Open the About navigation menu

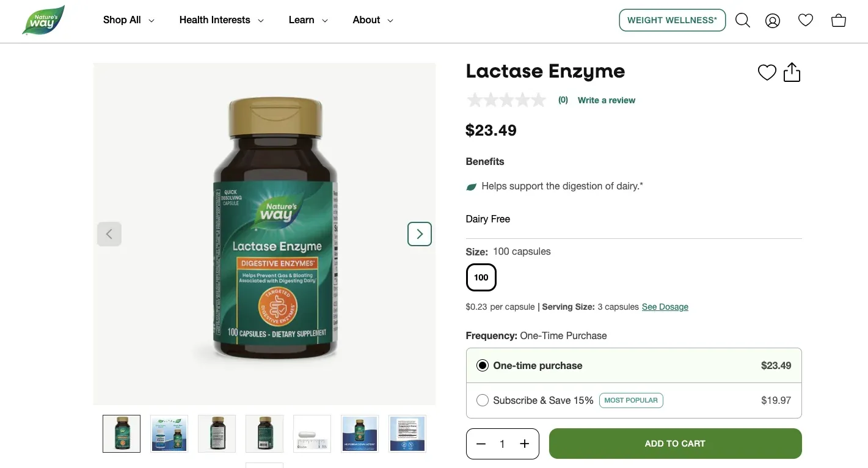(373, 20)
